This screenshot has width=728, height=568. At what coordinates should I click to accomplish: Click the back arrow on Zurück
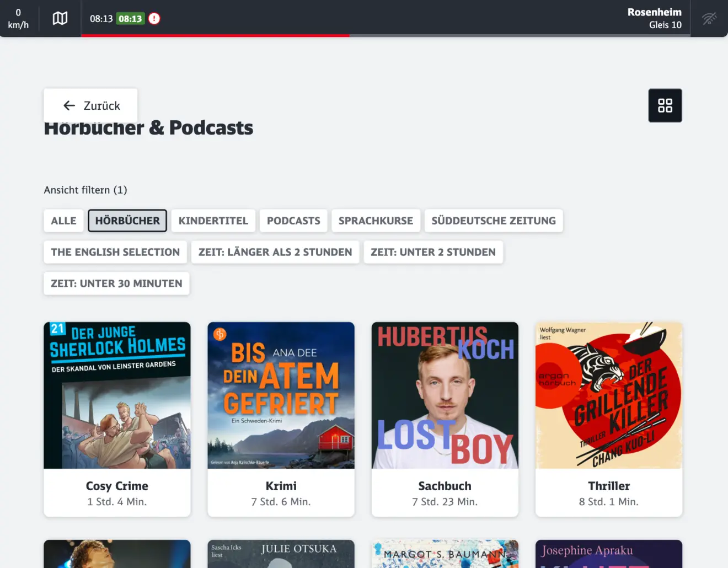69,105
